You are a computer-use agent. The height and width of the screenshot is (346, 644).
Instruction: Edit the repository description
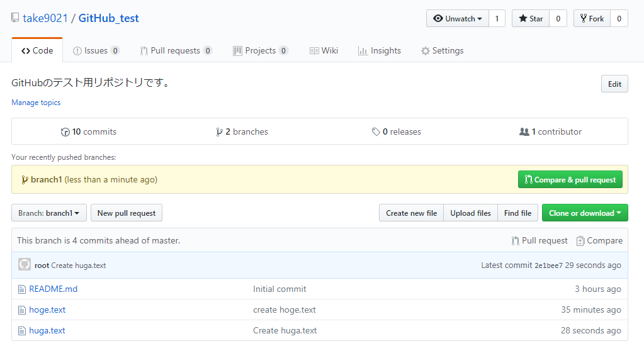tap(614, 84)
